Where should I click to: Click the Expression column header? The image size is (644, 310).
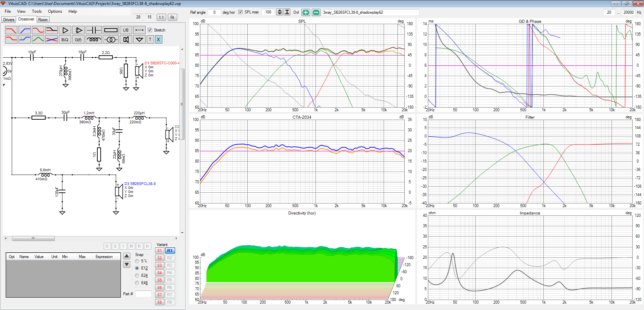point(104,257)
